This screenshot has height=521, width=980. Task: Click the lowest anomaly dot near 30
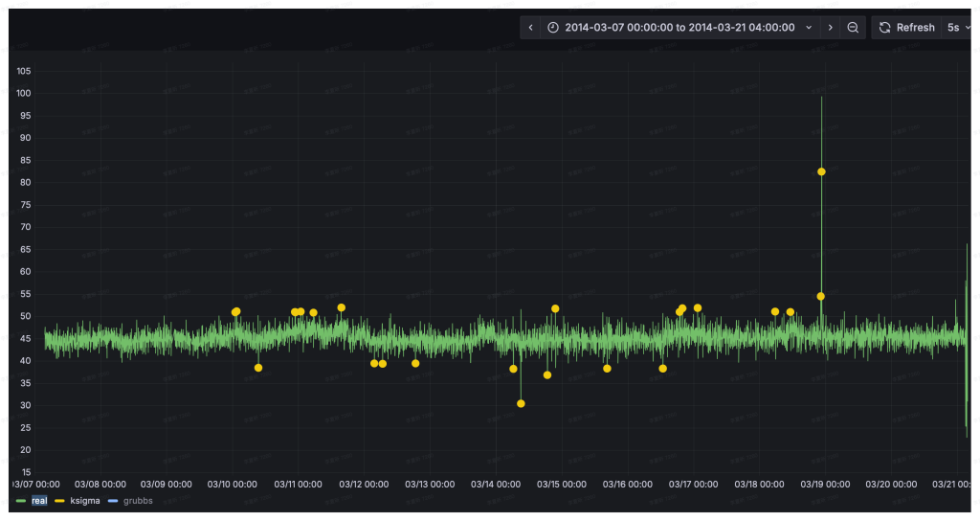pyautogui.click(x=521, y=403)
